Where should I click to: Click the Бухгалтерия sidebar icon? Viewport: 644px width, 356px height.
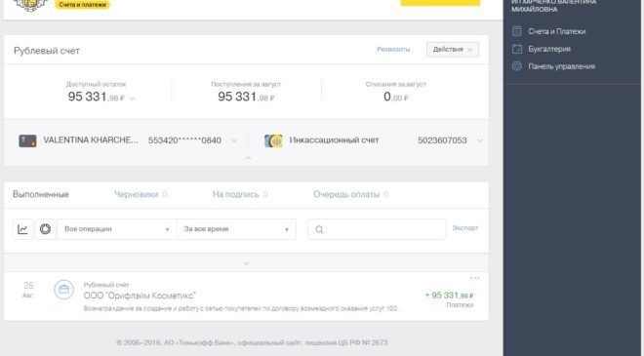pyautogui.click(x=517, y=49)
